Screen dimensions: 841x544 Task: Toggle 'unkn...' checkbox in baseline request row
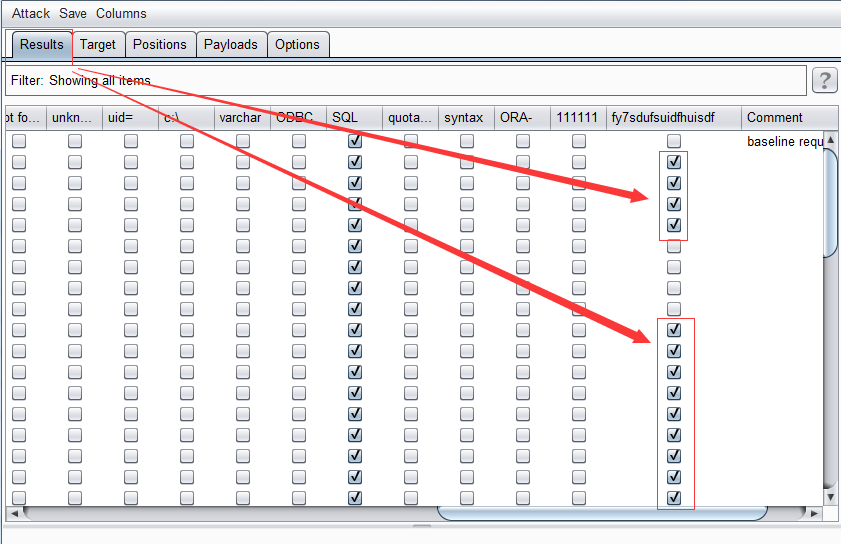click(75, 141)
